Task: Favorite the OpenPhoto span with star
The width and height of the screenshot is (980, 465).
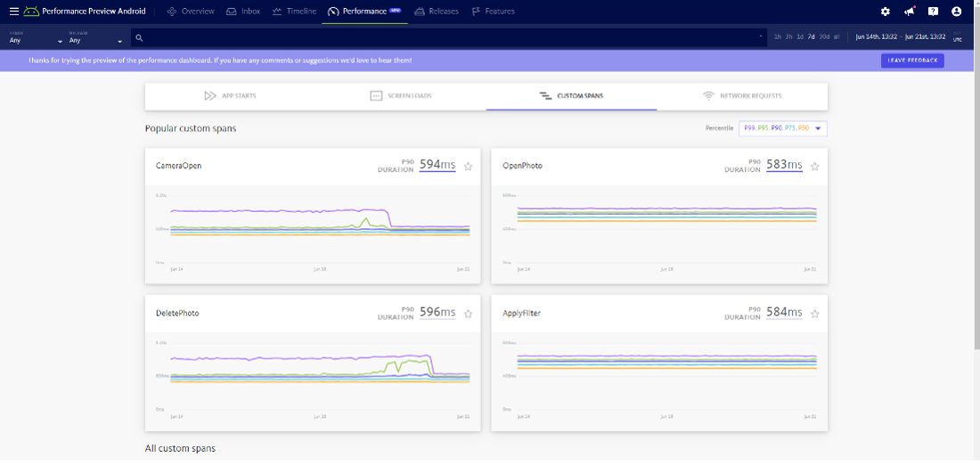Action: tap(814, 166)
